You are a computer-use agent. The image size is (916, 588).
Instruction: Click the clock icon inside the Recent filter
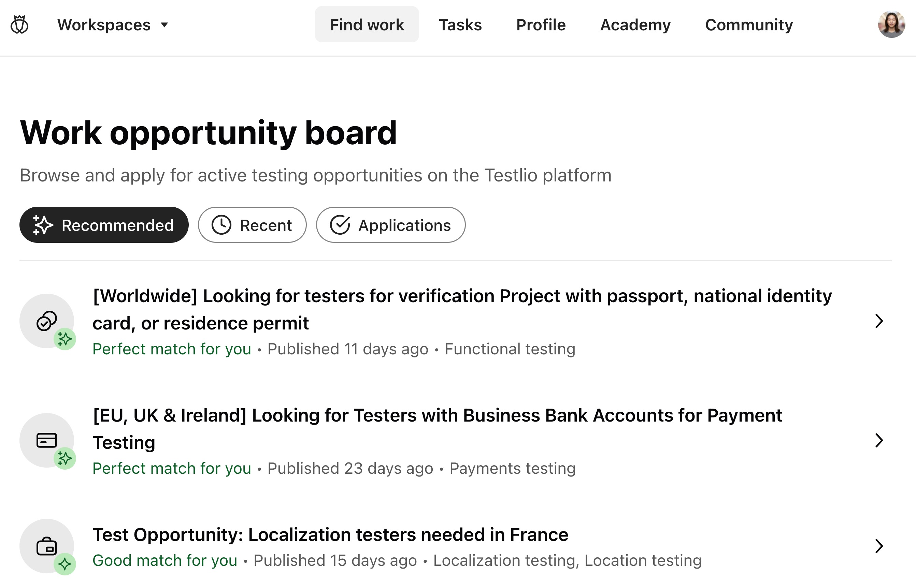pos(222,225)
